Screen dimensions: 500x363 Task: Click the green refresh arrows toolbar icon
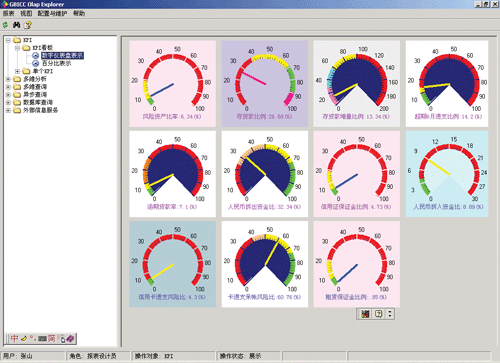click(x=5, y=25)
